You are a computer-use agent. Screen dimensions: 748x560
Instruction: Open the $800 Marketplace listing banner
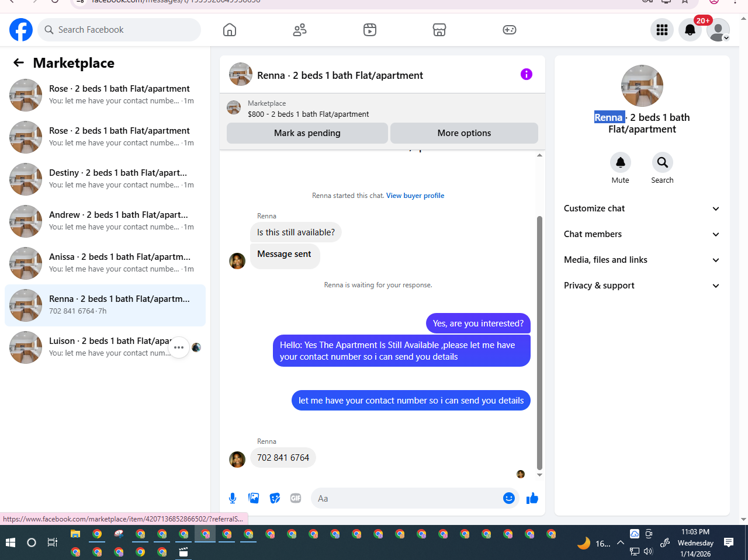coord(382,109)
